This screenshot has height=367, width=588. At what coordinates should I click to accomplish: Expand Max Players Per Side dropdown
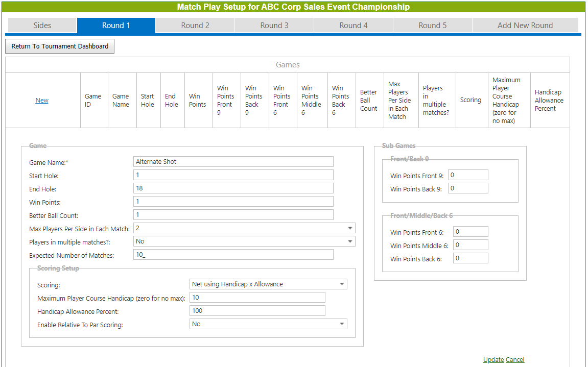tap(244, 228)
